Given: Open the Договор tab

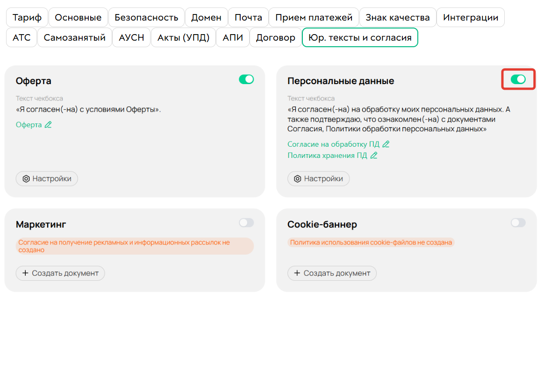Looking at the screenshot, I should click(275, 37).
